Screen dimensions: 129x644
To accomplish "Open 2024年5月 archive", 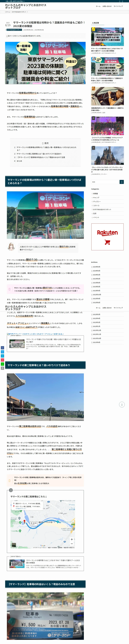I will point(96,267).
